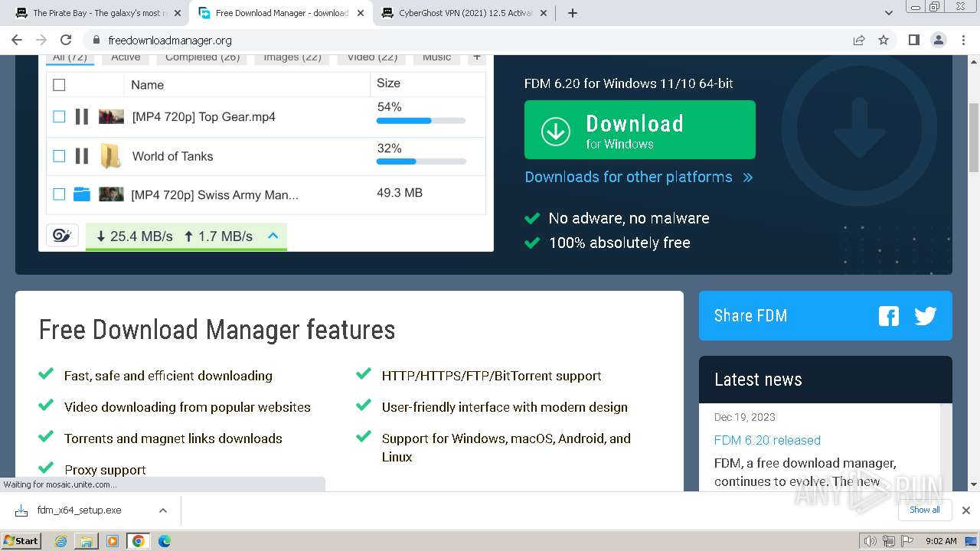Viewport: 980px width, 551px height.
Task: Check the World of Tanks row checkbox
Action: tap(59, 156)
